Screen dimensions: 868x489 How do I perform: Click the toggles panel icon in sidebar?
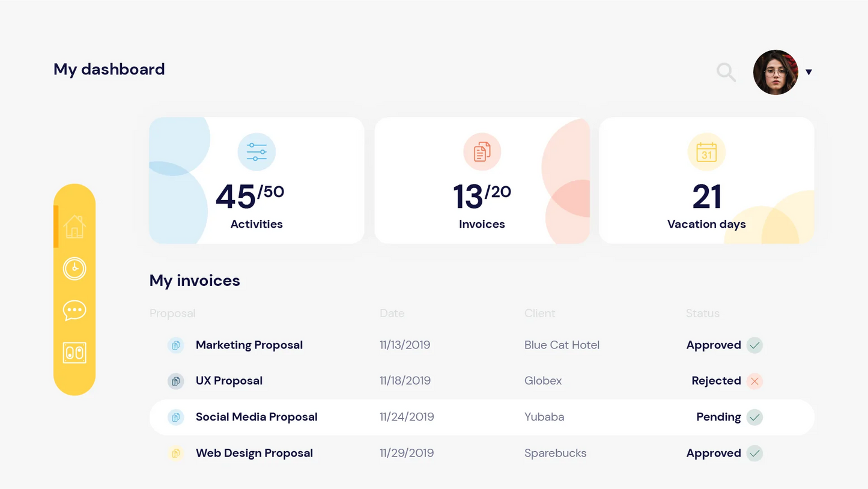(x=74, y=353)
